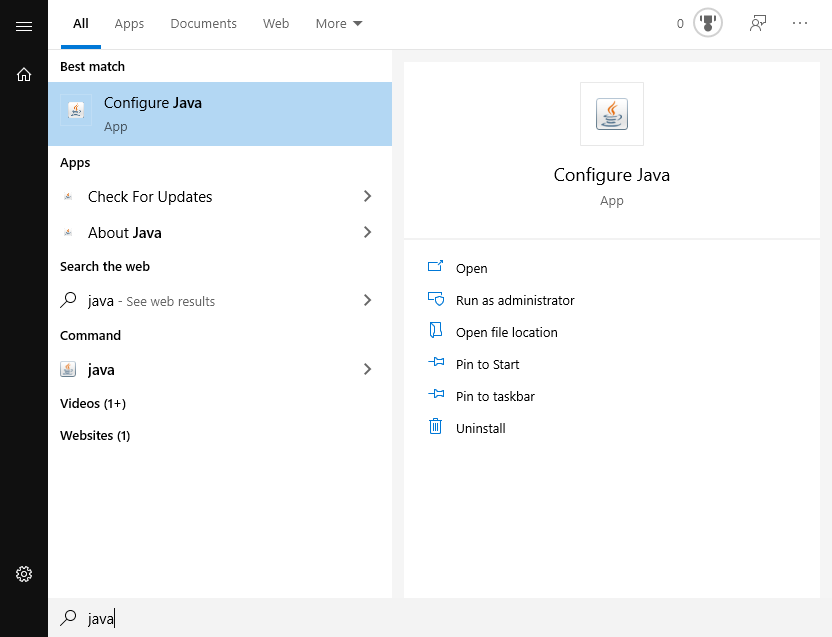Open the Settings gear icon
Screen dimensions: 832x637
pyautogui.click(x=24, y=574)
